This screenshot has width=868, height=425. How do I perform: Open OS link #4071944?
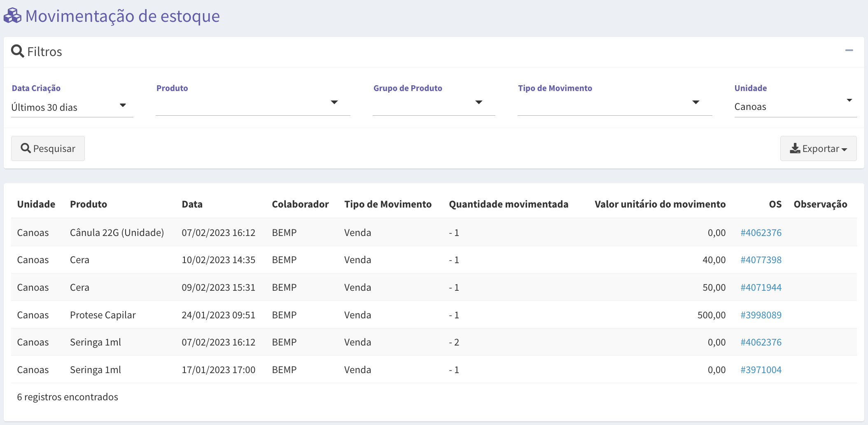(x=761, y=287)
